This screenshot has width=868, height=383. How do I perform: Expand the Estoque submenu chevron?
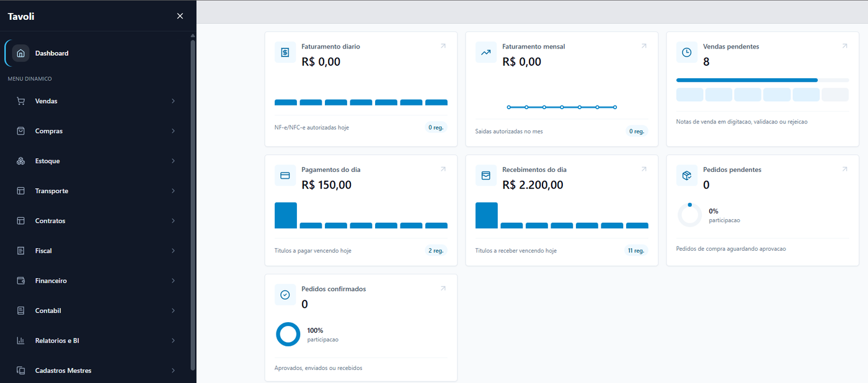[173, 161]
